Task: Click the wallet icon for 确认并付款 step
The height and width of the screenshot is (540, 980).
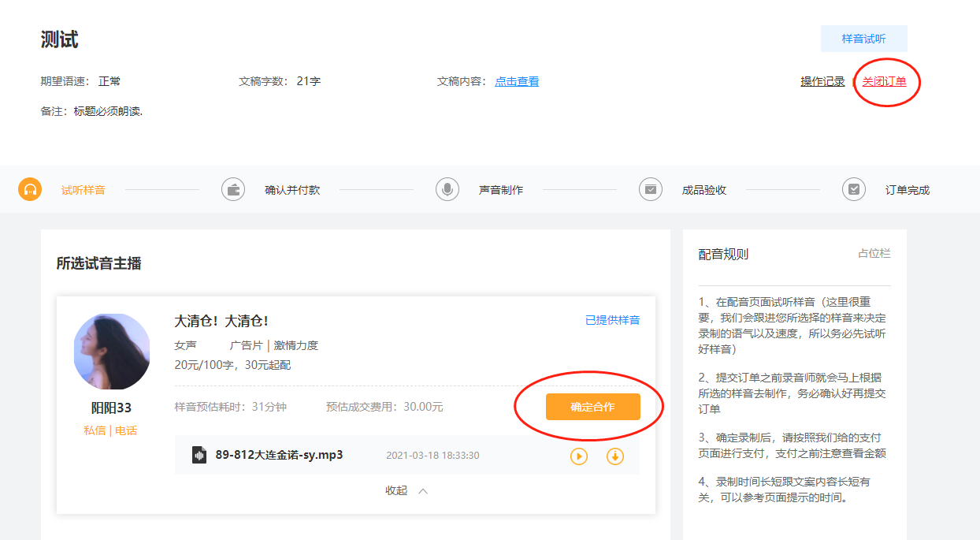Action: click(x=233, y=190)
